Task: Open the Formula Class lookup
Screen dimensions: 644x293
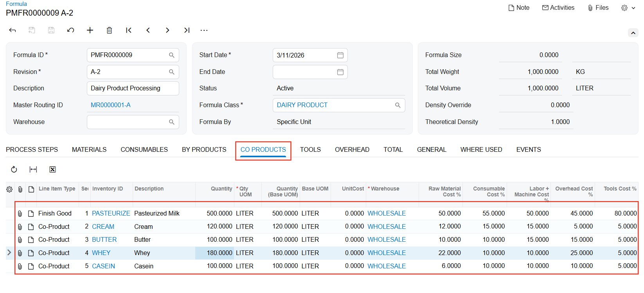Action: pos(398,105)
